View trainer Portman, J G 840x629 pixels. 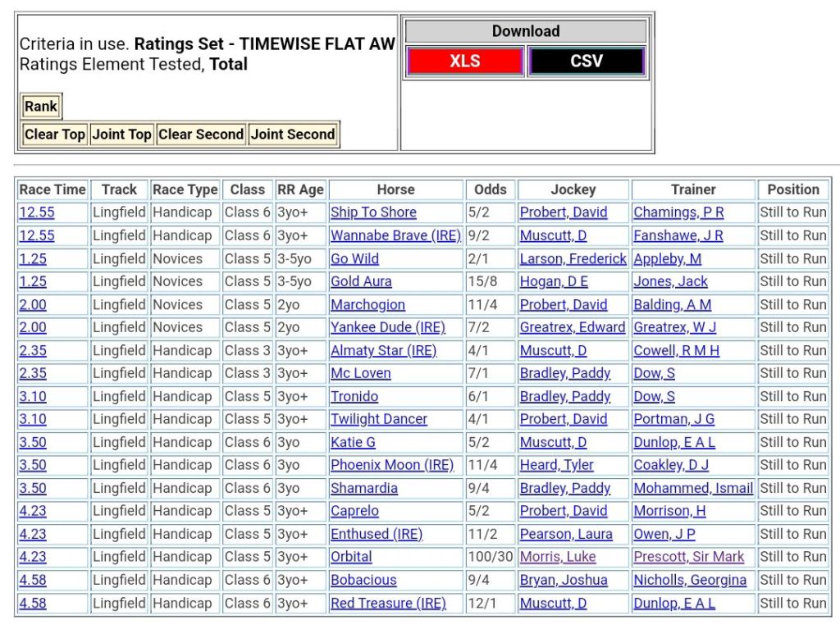pyautogui.click(x=673, y=419)
